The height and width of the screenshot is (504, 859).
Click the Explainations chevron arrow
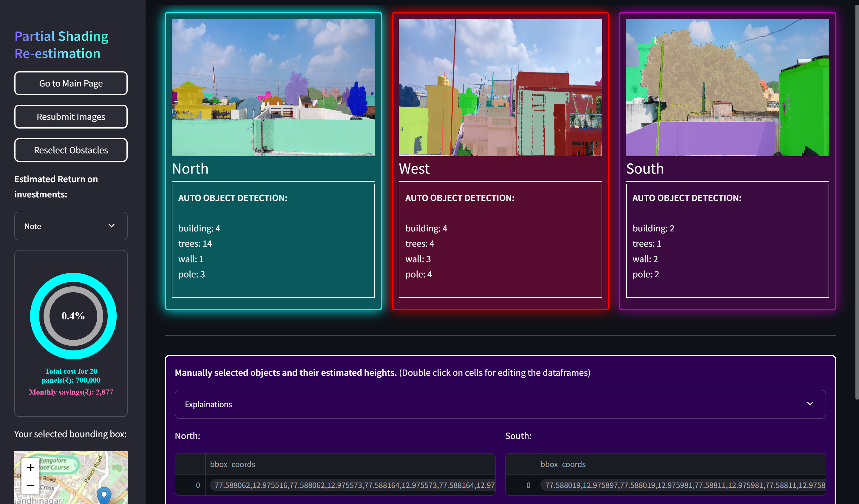(810, 404)
